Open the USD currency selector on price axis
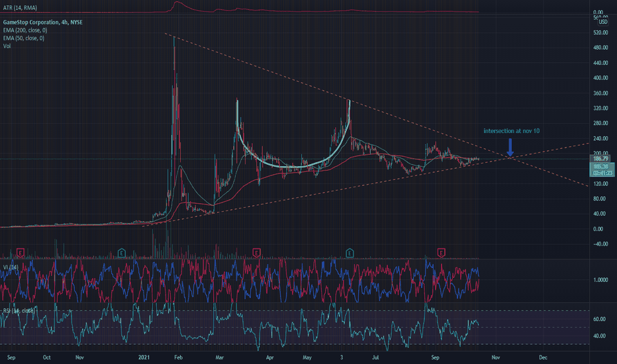This screenshot has width=617, height=364. click(603, 22)
